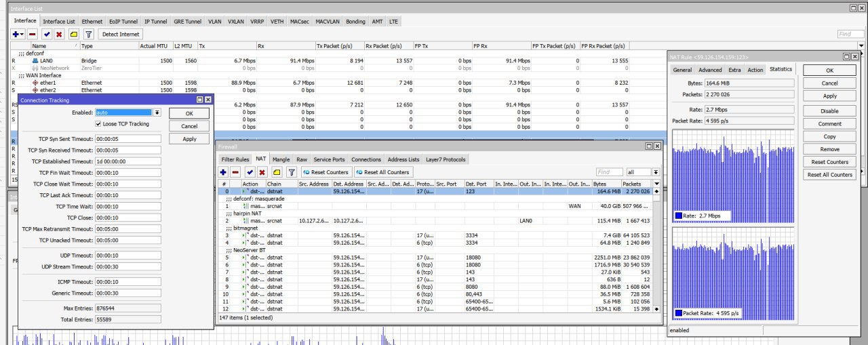This screenshot has height=345, width=868.
Task: Click the Find search box in Firewall window
Action: coord(609,172)
